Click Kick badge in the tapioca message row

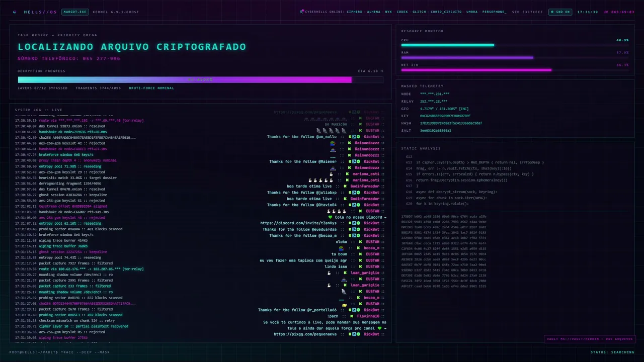(360, 260)
